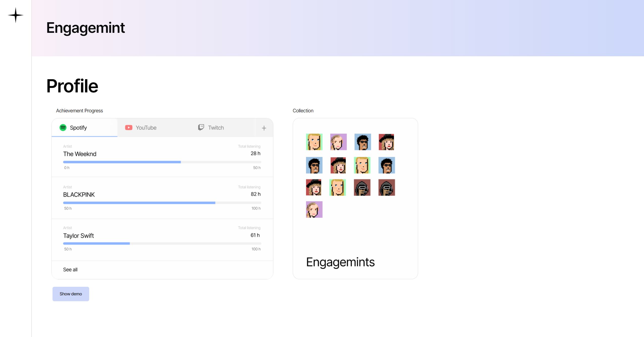
Task: Click the Taylor Swift artist name
Action: [x=78, y=236]
